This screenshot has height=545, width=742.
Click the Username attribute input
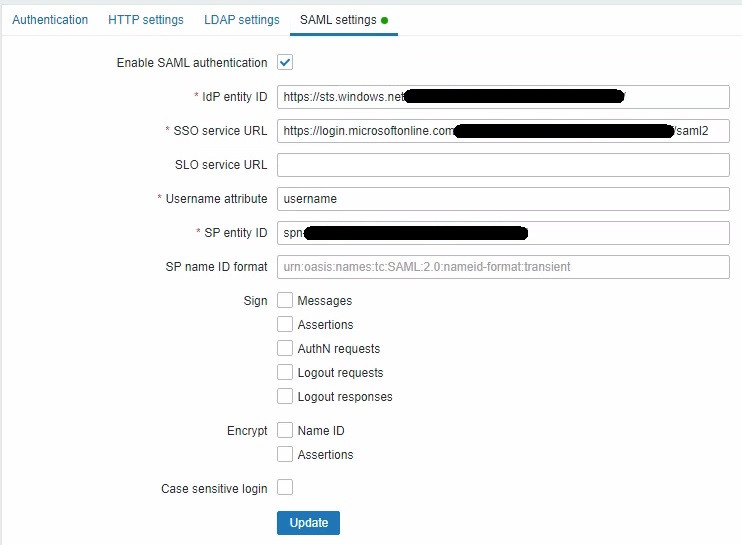(x=503, y=199)
